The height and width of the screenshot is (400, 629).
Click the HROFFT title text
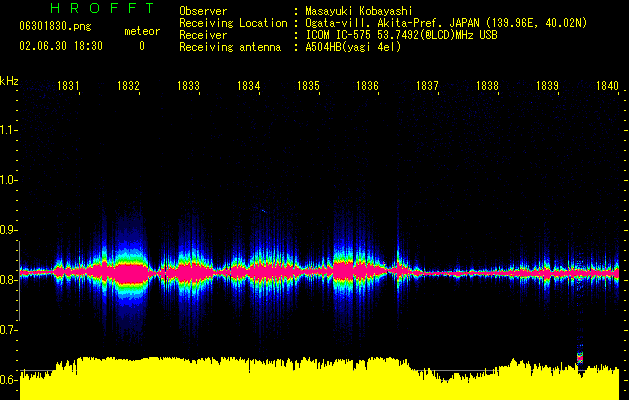coord(102,8)
